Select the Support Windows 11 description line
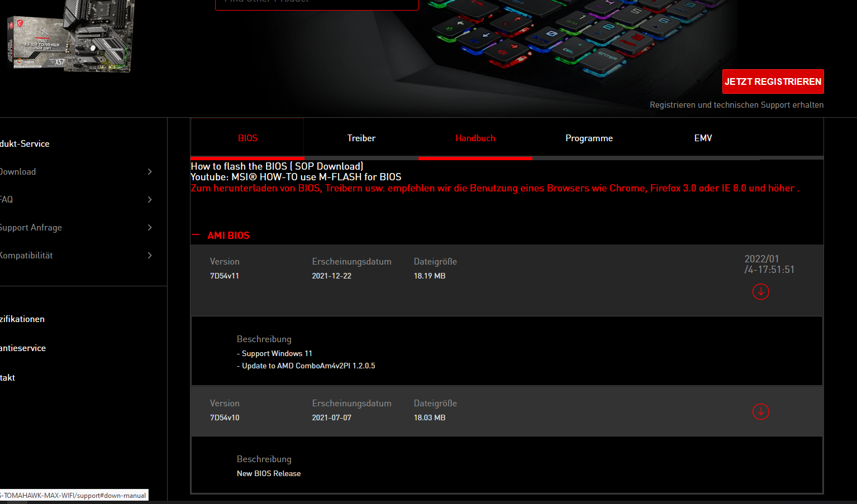This screenshot has height=504, width=857. (274, 353)
